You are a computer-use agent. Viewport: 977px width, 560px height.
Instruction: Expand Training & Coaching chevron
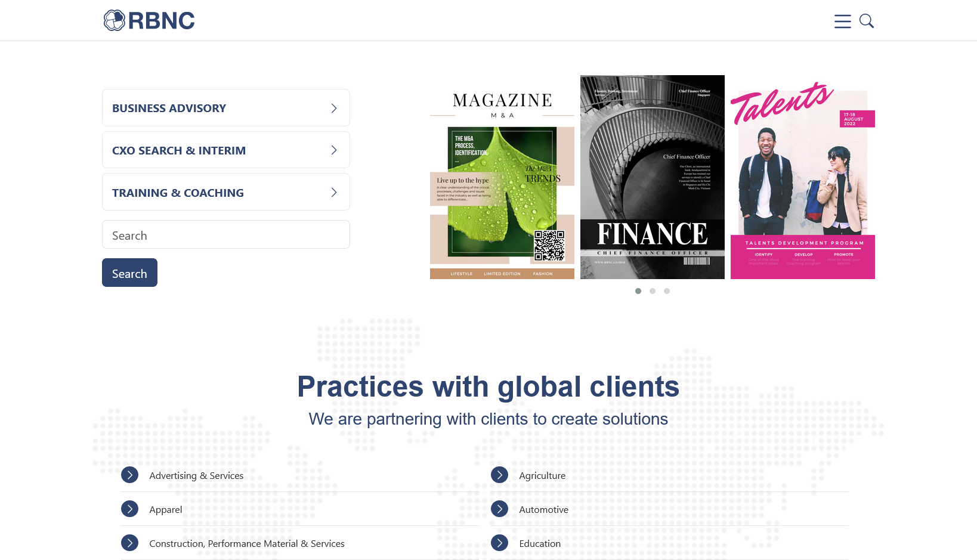pos(334,193)
